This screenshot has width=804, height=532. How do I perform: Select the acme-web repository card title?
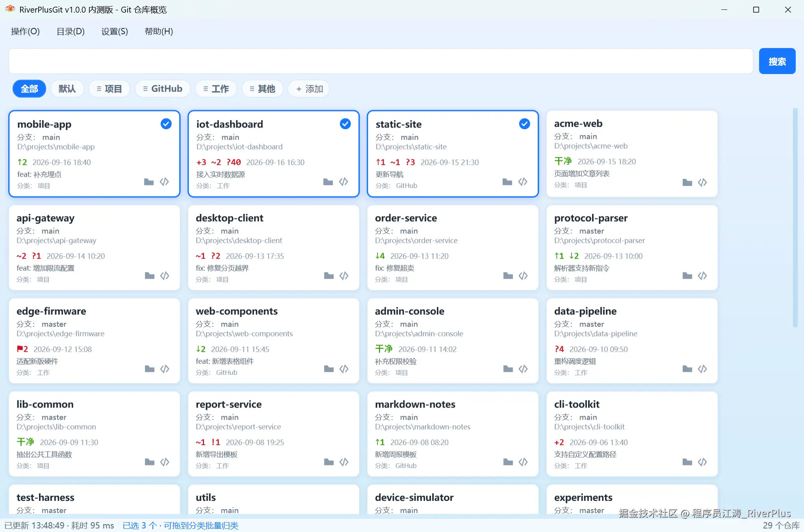[x=578, y=124]
